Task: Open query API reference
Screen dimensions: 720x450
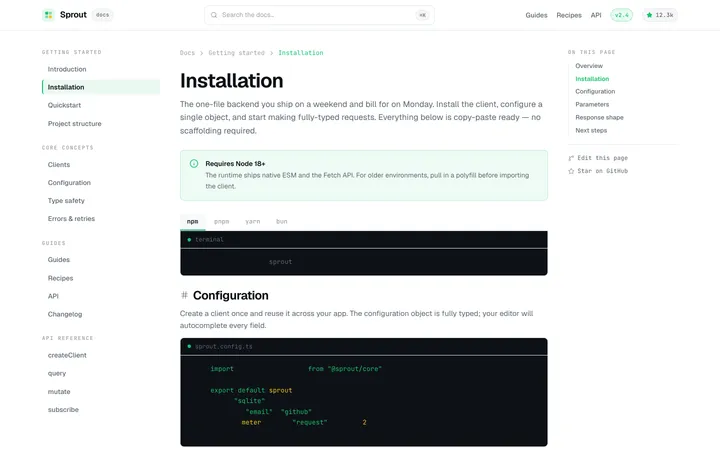Action: tap(101, 373)
